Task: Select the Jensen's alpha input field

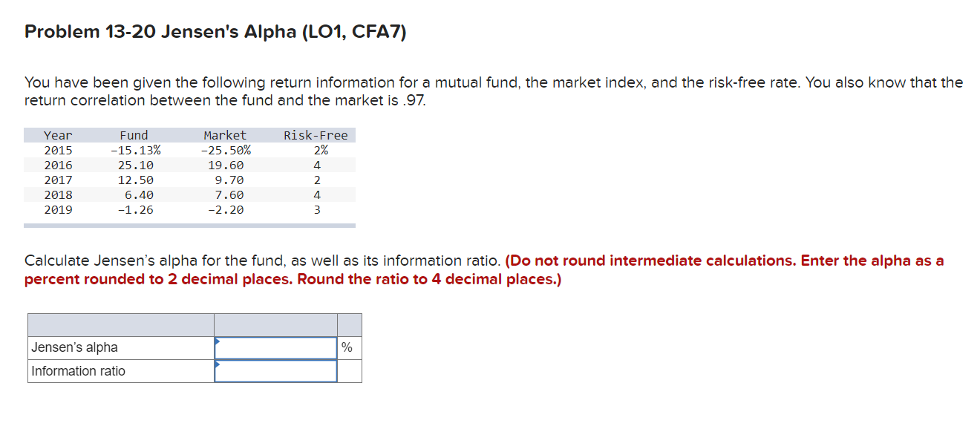Action: click(275, 347)
